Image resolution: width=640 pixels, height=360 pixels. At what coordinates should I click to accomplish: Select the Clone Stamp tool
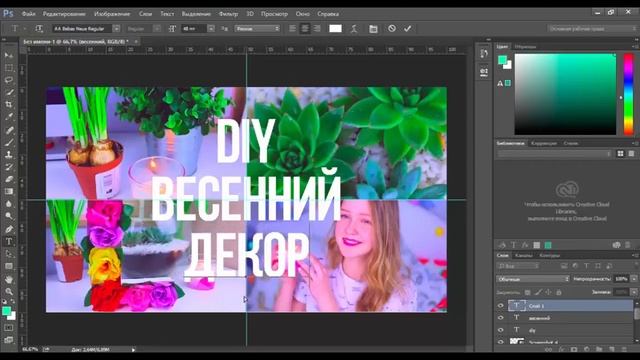click(9, 155)
